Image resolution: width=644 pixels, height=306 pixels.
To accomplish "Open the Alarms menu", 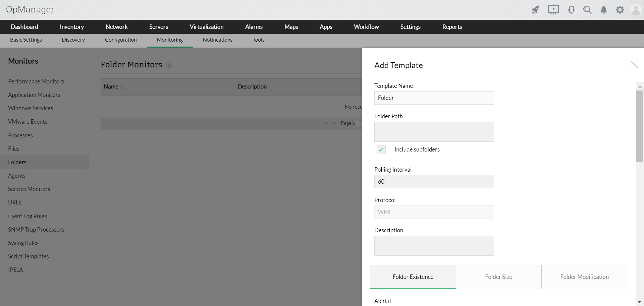I will (x=254, y=27).
